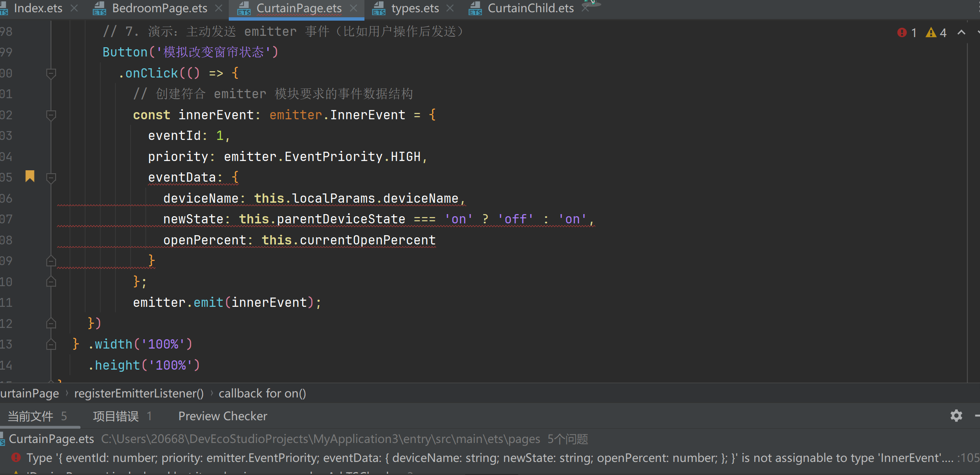
Task: Jump to previous highlighted error arrow
Action: 961,32
